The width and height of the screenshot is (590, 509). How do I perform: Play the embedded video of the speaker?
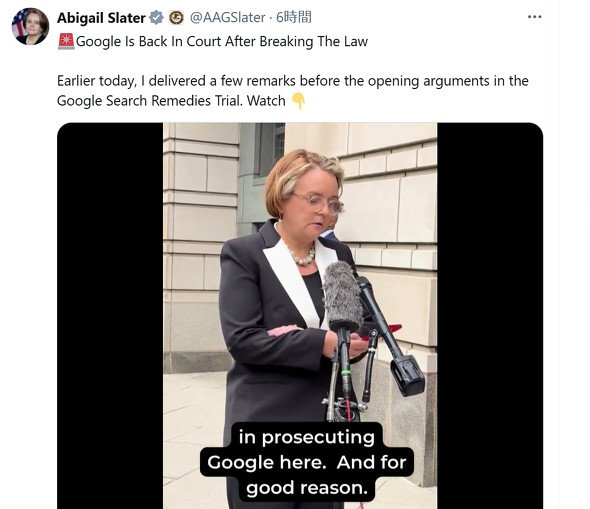click(x=300, y=316)
